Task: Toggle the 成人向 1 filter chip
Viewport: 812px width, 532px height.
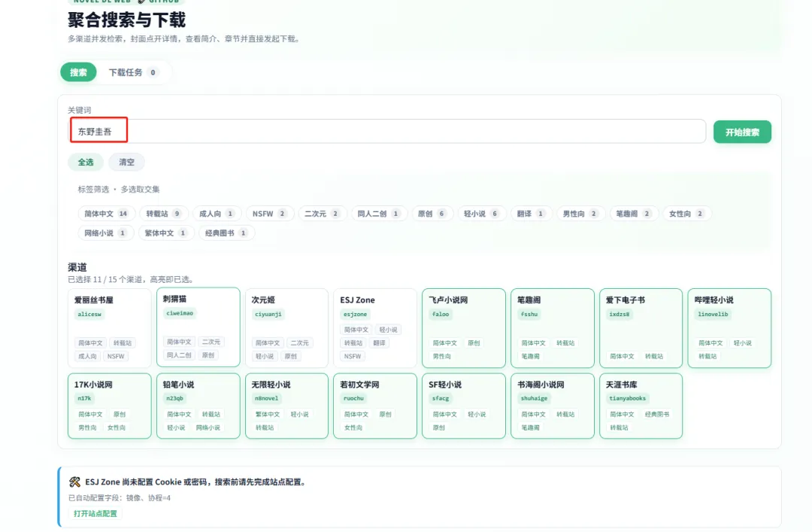Action: [217, 214]
